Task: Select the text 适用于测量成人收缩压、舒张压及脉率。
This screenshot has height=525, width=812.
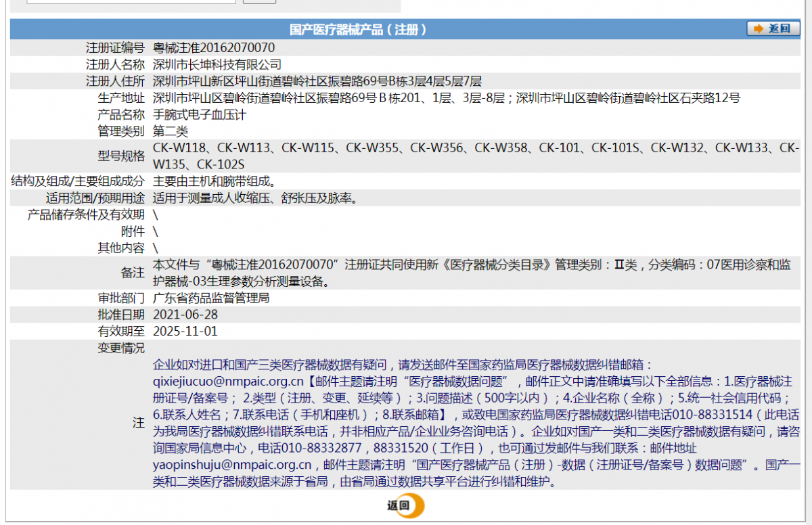Action: [255, 198]
